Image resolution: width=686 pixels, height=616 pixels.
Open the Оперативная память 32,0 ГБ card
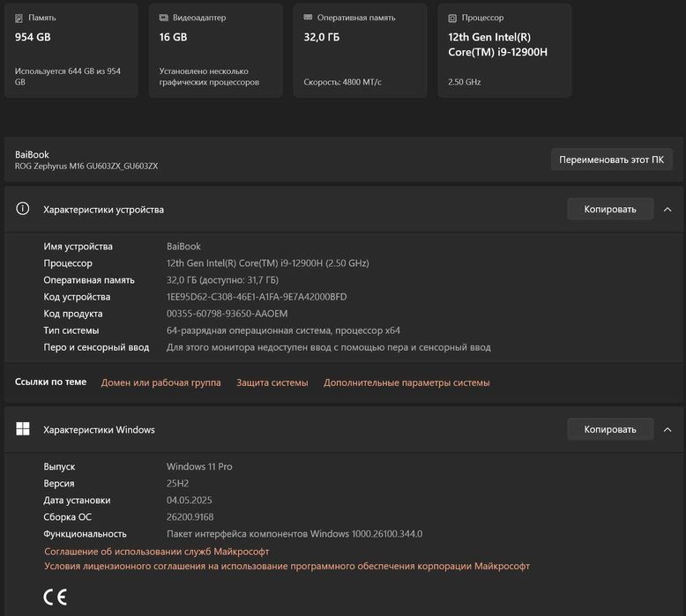pos(360,51)
